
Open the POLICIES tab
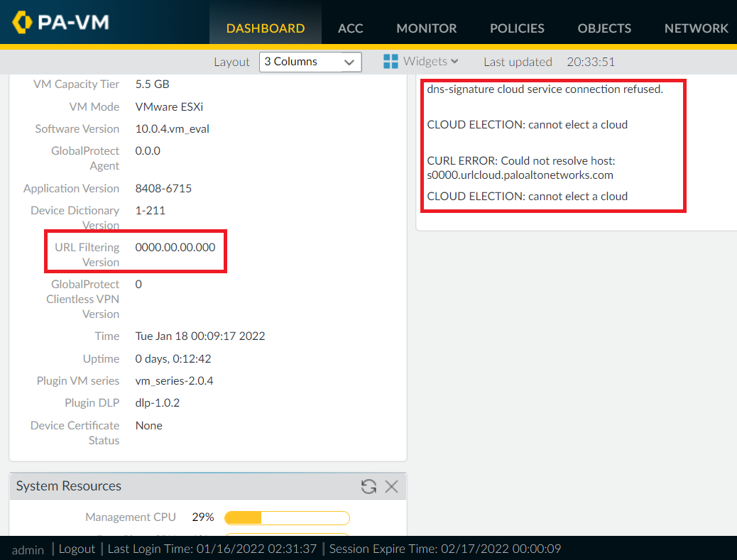coord(517,28)
